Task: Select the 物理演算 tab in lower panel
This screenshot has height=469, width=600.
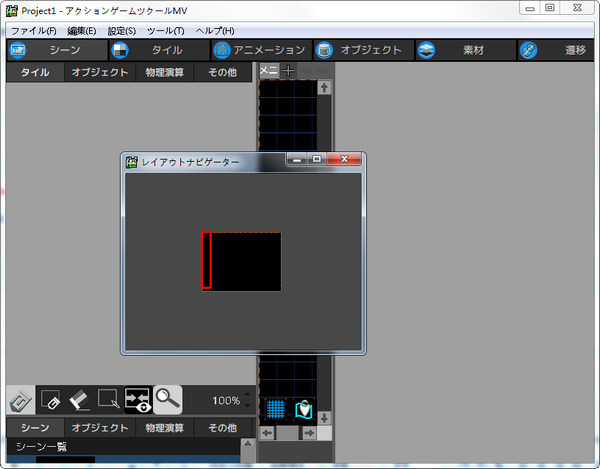Action: (165, 427)
